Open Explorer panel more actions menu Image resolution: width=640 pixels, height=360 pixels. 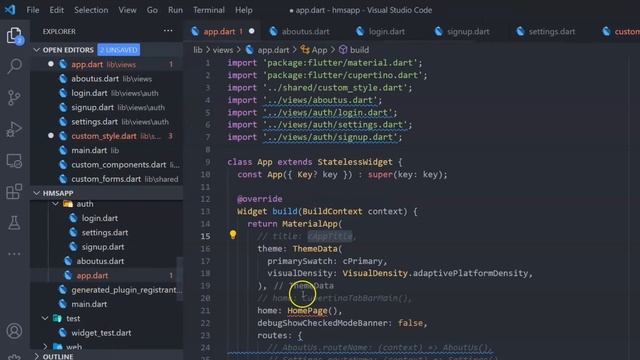click(x=168, y=31)
